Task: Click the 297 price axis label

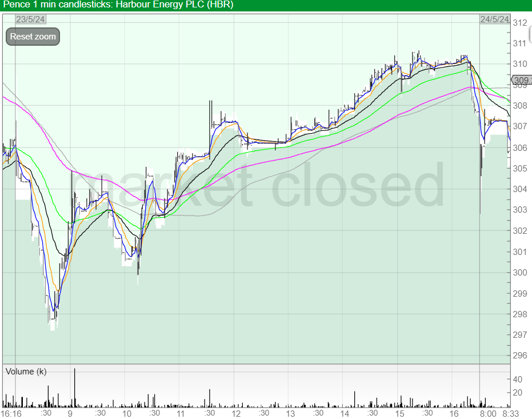Action: point(520,335)
